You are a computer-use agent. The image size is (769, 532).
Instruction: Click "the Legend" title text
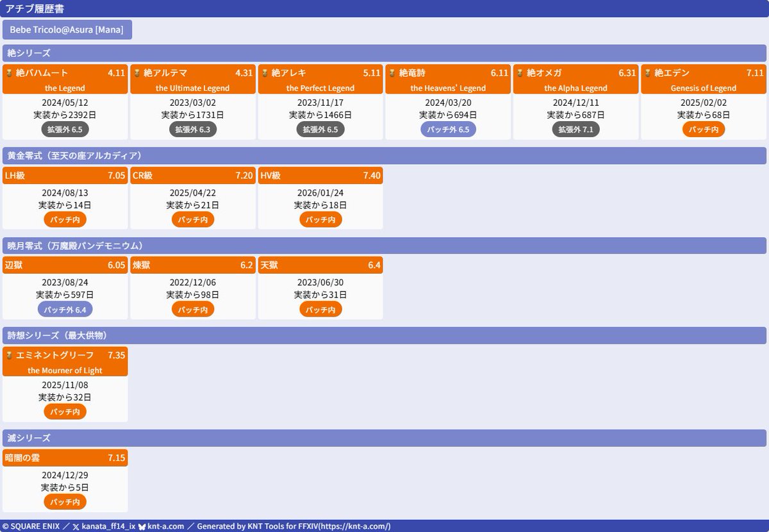click(x=65, y=88)
